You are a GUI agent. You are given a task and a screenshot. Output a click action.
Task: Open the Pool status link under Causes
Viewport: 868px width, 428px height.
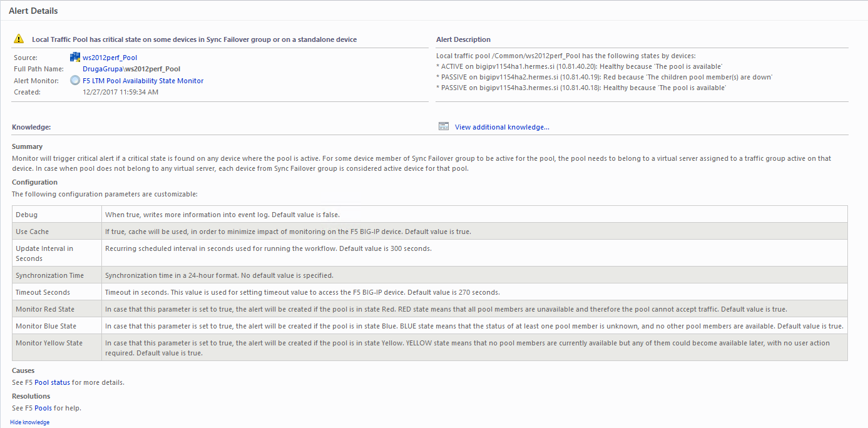click(x=52, y=382)
